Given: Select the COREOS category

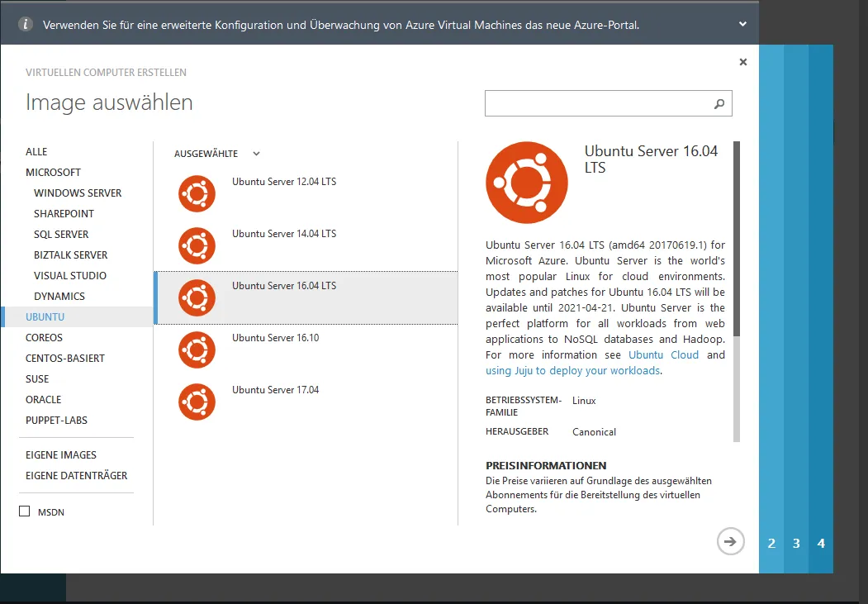Looking at the screenshot, I should pos(44,338).
